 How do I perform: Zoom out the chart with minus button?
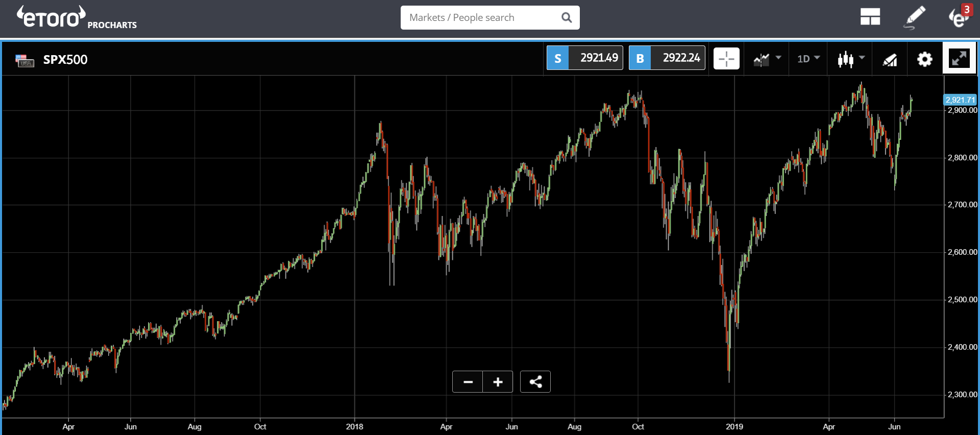coord(468,382)
